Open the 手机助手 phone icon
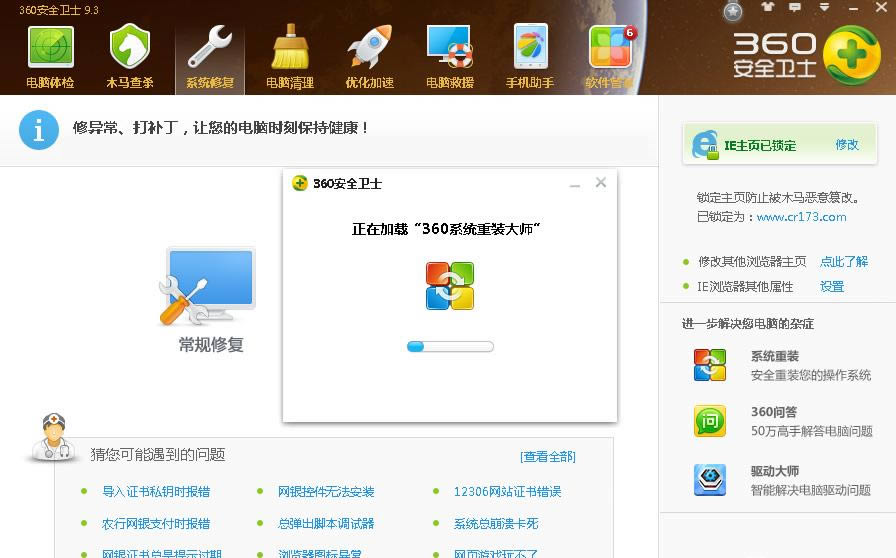 pyautogui.click(x=530, y=48)
